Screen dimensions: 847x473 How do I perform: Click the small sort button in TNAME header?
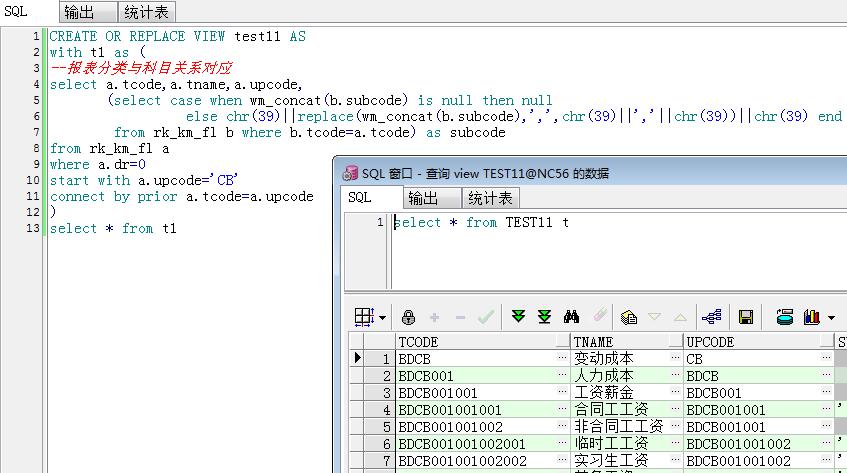click(x=676, y=341)
